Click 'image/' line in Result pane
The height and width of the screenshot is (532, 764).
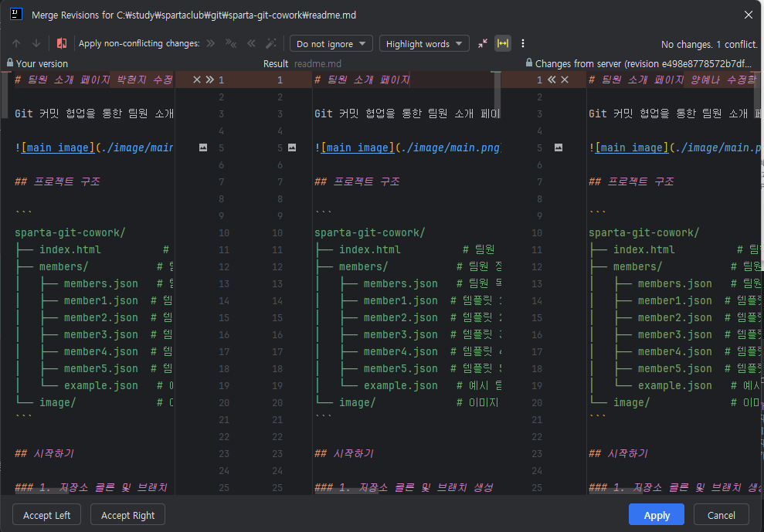coord(357,402)
